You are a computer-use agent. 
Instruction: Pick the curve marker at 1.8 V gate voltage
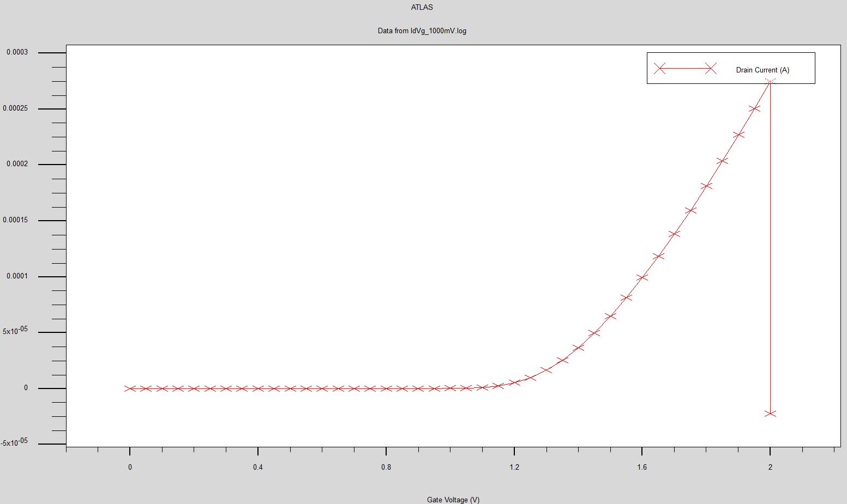[x=706, y=186]
